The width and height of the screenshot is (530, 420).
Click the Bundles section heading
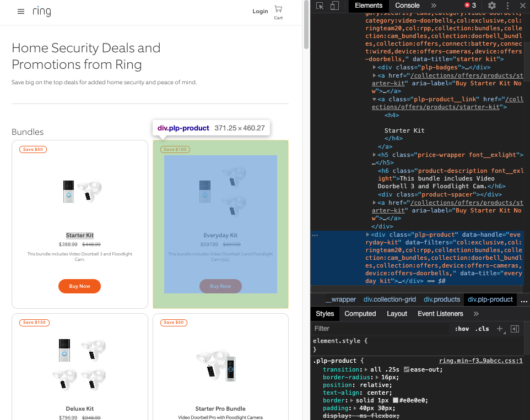(x=28, y=132)
